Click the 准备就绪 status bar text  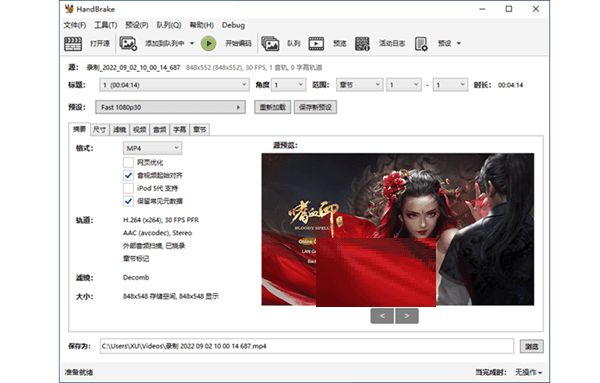tap(78, 372)
